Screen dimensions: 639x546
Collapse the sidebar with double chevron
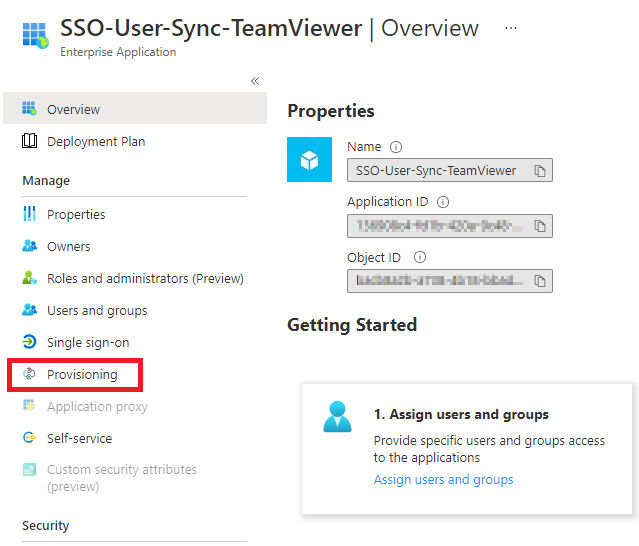255,81
